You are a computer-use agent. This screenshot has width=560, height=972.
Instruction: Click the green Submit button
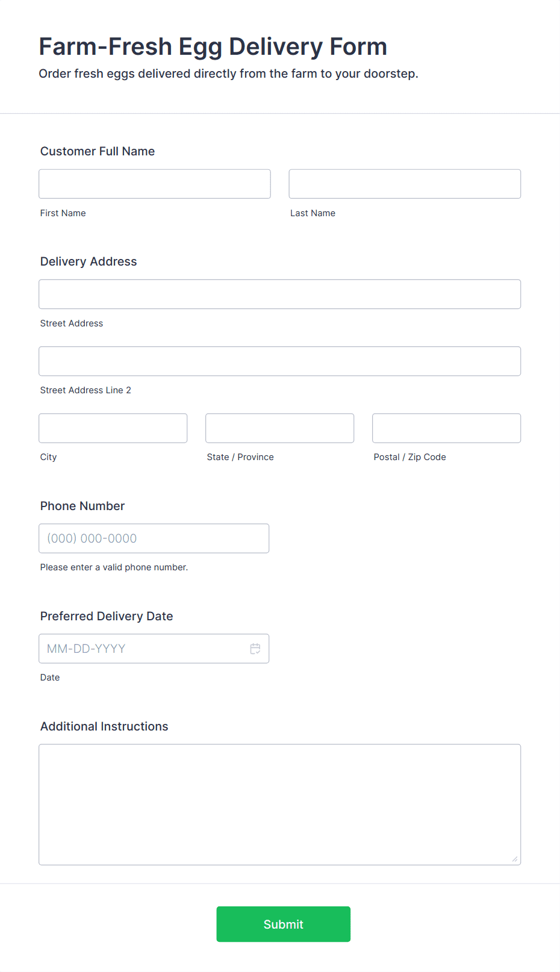click(284, 924)
